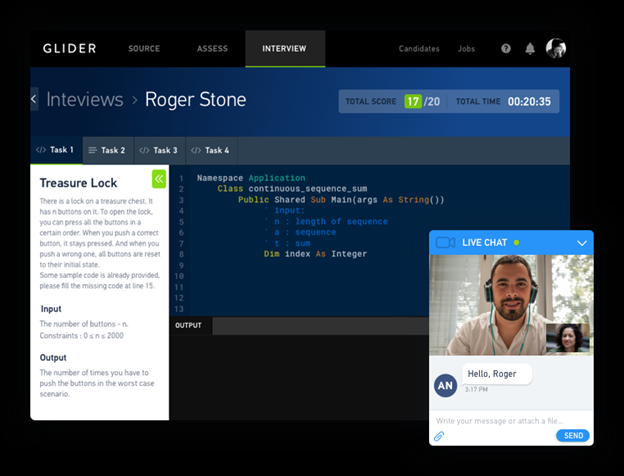Click the small interviewer video thumbnail
Image resolution: width=624 pixels, height=476 pixels.
pyautogui.click(x=568, y=338)
